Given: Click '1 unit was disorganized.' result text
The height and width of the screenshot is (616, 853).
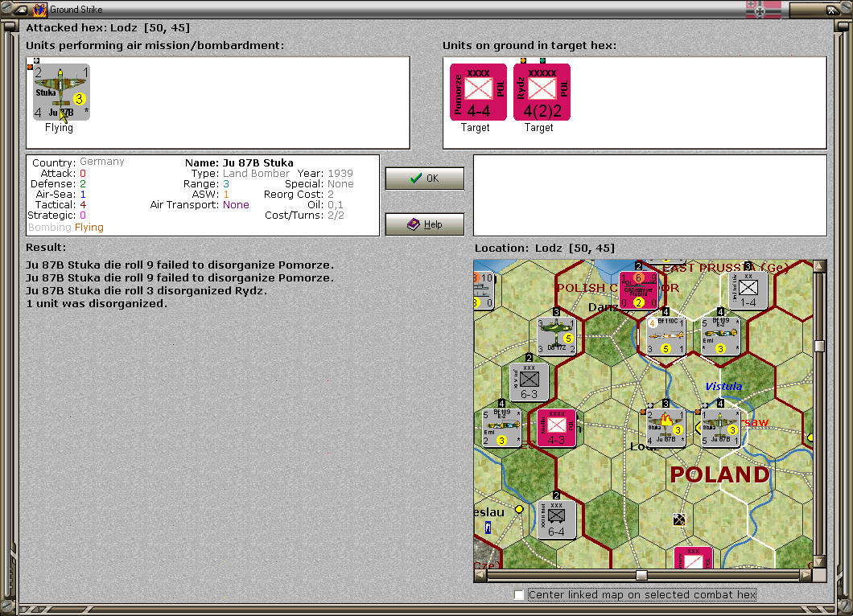Looking at the screenshot, I should click(x=97, y=304).
